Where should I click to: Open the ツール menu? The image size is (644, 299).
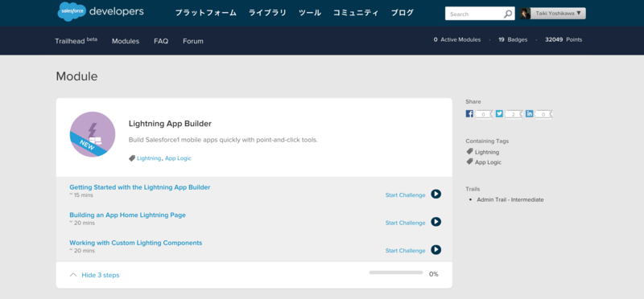tap(310, 13)
